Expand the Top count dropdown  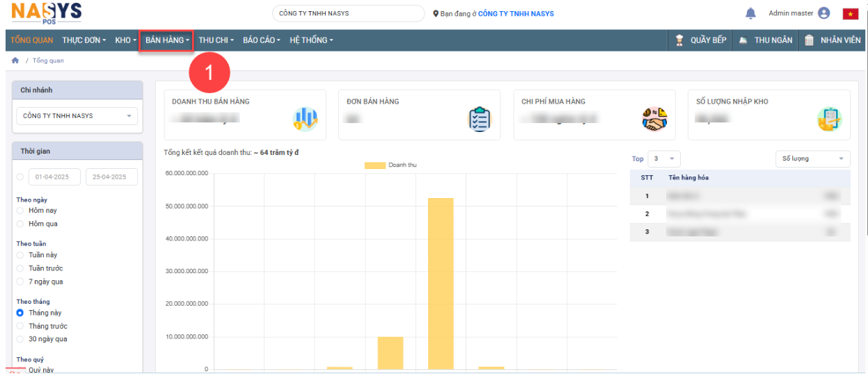(x=663, y=159)
